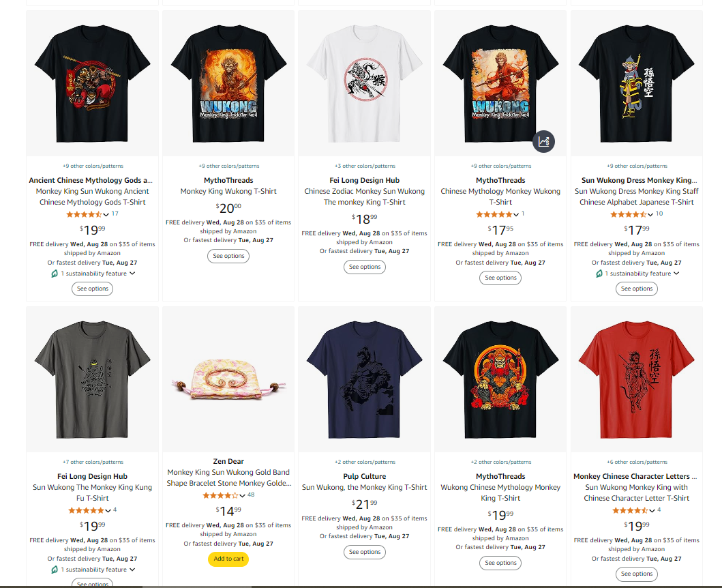View +6 other colors for red Monkey King shirt
This screenshot has width=722, height=588.
637,462
